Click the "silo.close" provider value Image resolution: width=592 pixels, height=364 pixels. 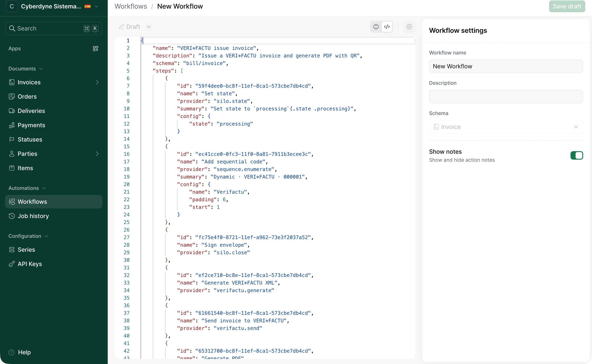pyautogui.click(x=232, y=253)
